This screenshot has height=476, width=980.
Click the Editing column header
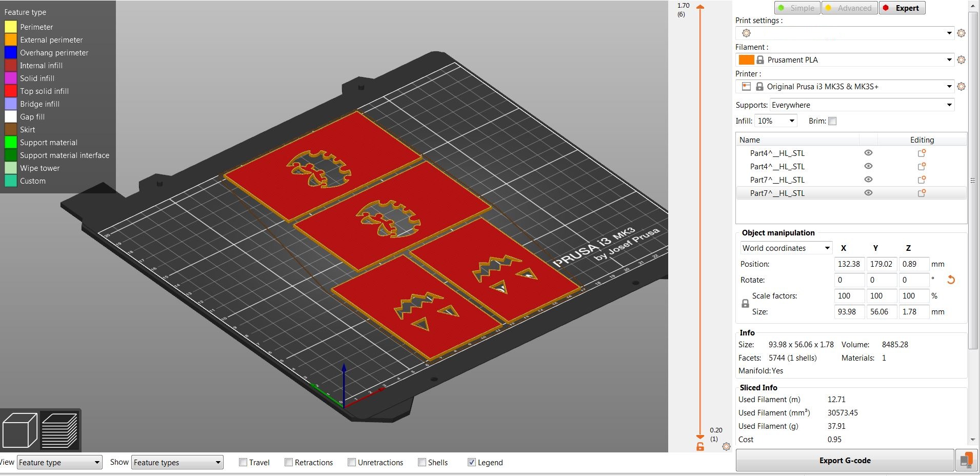[x=922, y=140]
